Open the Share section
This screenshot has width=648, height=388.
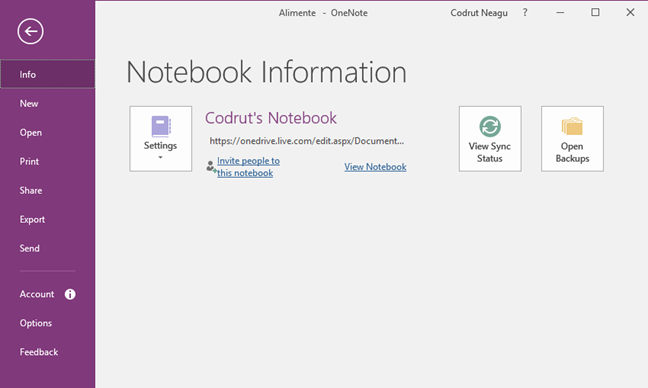tap(48, 190)
